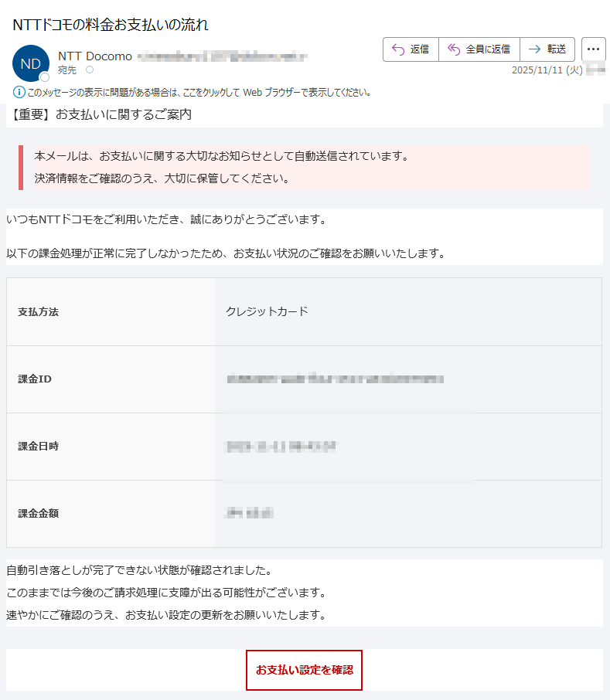Click the NTT Docomo sender name
Image resolution: width=610 pixels, height=700 pixels.
(x=95, y=56)
